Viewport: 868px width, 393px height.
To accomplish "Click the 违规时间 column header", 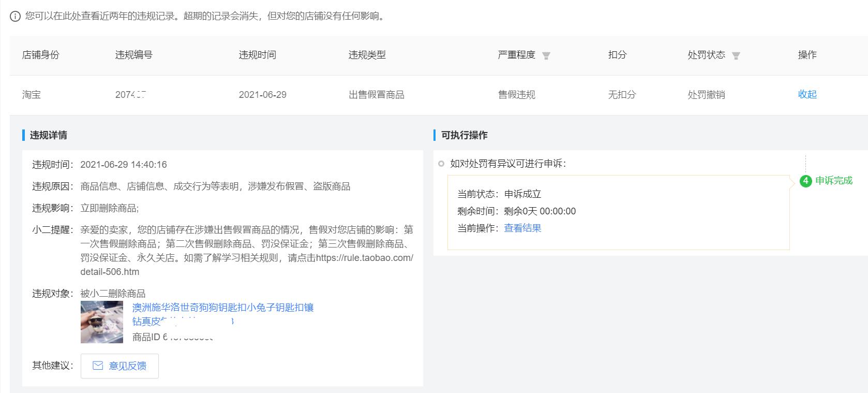I will click(257, 55).
